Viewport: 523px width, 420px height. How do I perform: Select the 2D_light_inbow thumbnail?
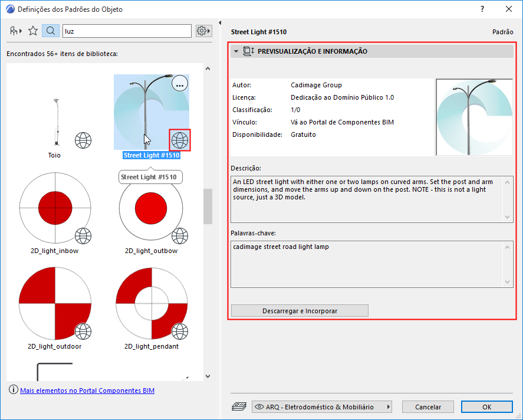[x=55, y=208]
